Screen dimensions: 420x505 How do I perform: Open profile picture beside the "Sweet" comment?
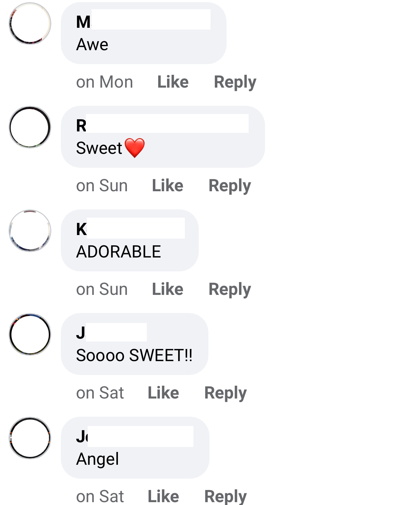tap(30, 127)
